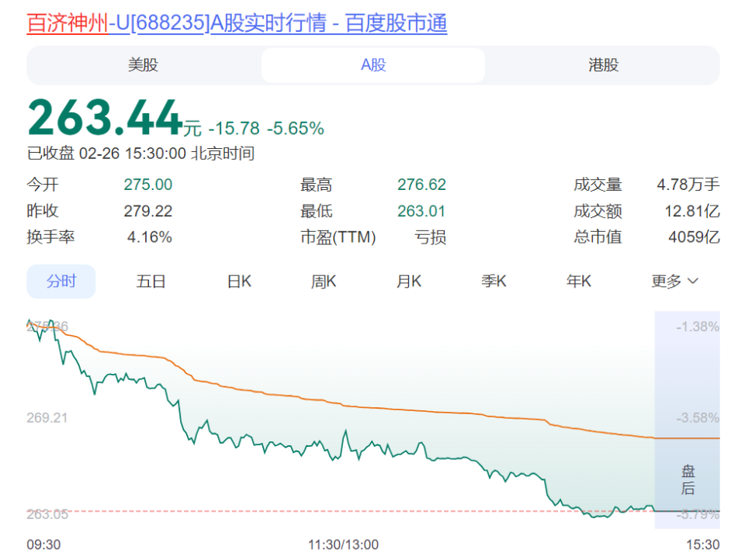Click the 最高 high value 276.62
The width and height of the screenshot is (745, 560).
[423, 185]
